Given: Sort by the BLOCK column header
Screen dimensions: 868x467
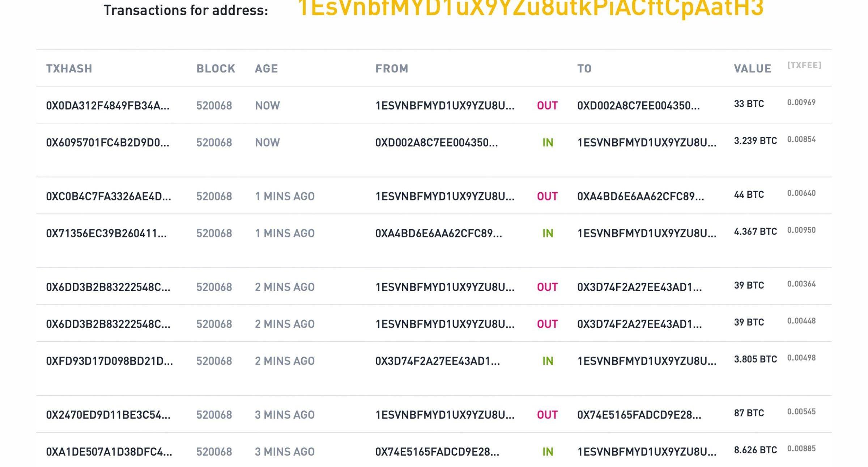Looking at the screenshot, I should 216,69.
